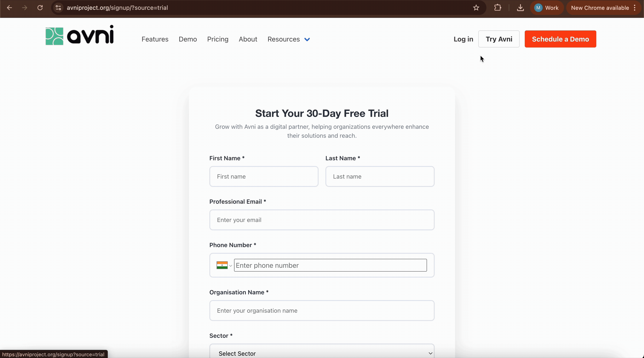Open the About nav link
The width and height of the screenshot is (644, 358).
tap(248, 39)
